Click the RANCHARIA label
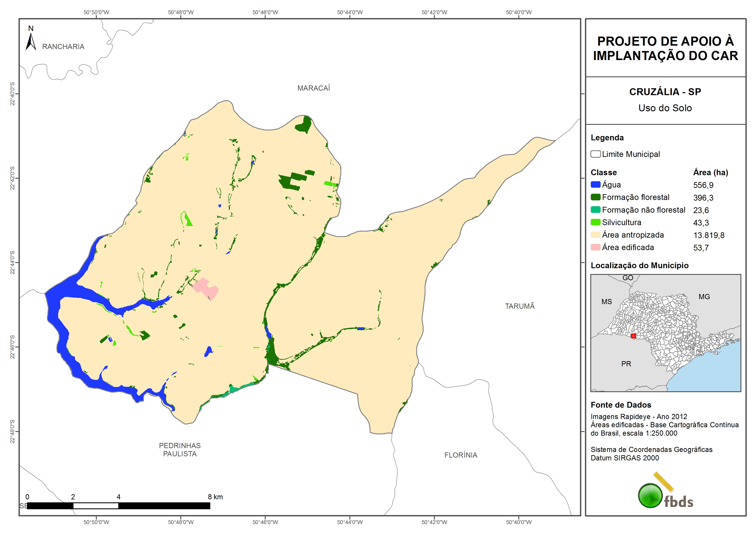This screenshot has width=756, height=534. [x=63, y=47]
